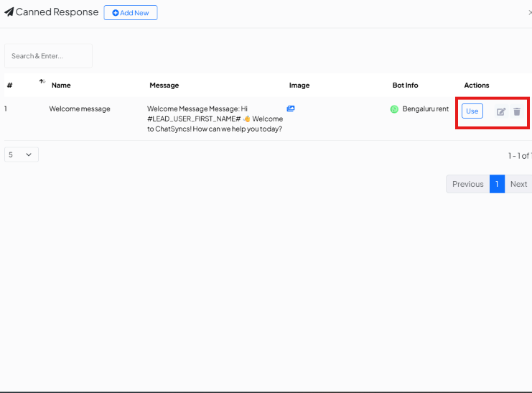Sort table using the arrow sort icon
Image resolution: width=532 pixels, height=393 pixels.
(x=42, y=81)
